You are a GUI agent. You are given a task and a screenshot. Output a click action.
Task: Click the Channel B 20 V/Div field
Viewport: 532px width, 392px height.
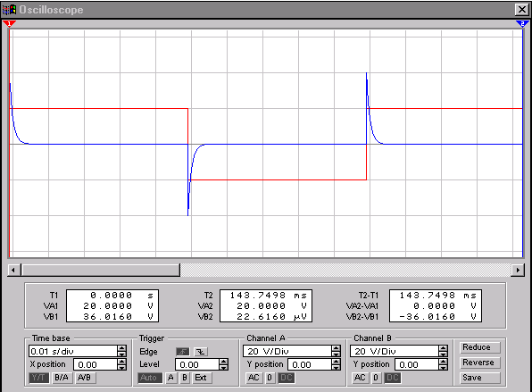click(394, 351)
